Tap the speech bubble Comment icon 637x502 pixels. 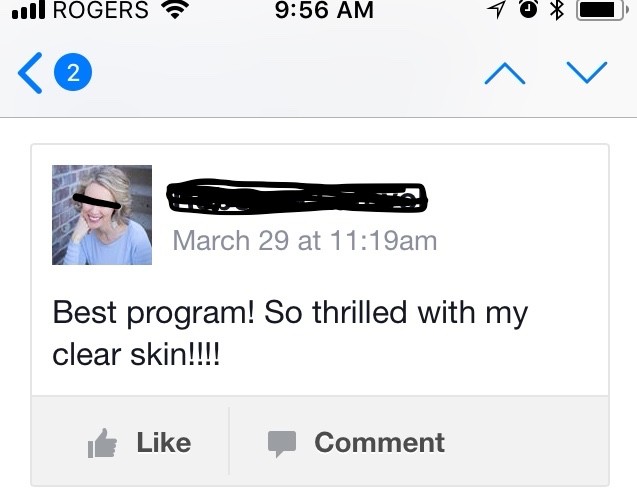click(282, 444)
